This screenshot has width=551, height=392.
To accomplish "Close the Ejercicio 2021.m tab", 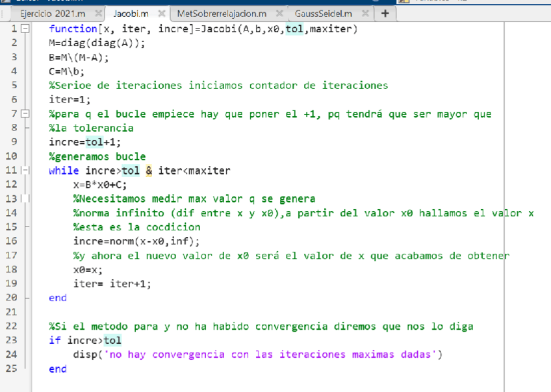I will (x=98, y=13).
